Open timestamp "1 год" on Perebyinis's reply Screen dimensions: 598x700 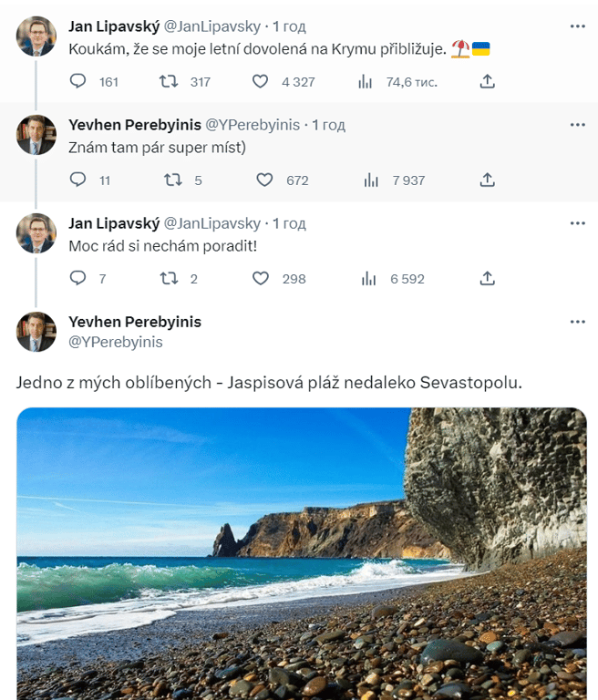pyautogui.click(x=330, y=125)
